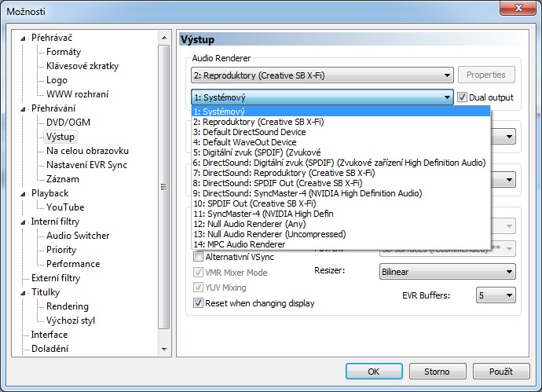Open the EVR Buffers dropdown

tap(496, 295)
